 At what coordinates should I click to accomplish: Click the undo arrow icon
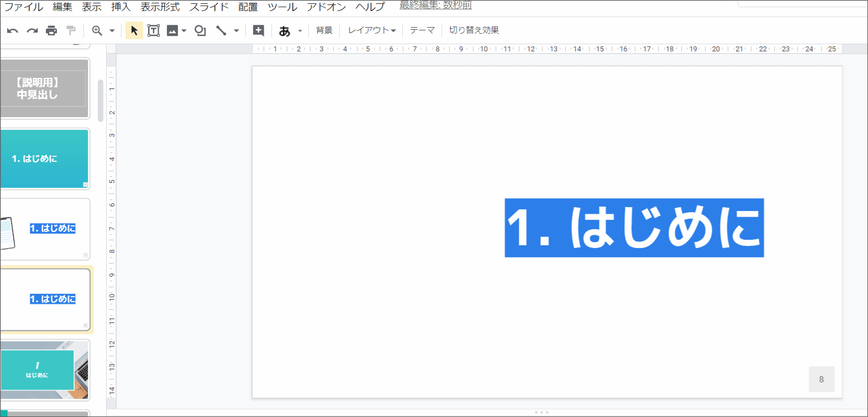click(12, 30)
